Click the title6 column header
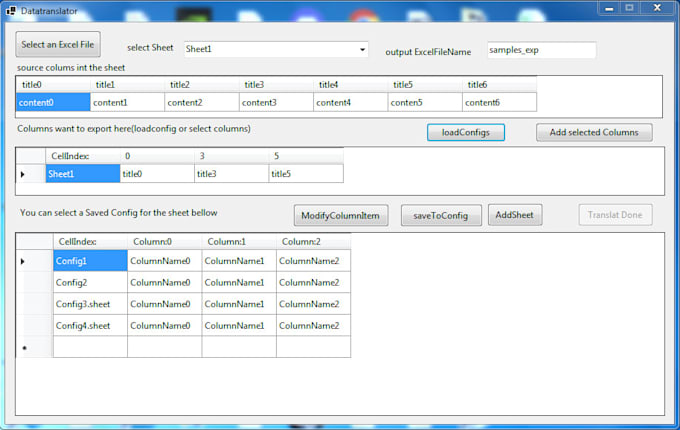Viewport: 680px width, 430px height. coord(499,85)
